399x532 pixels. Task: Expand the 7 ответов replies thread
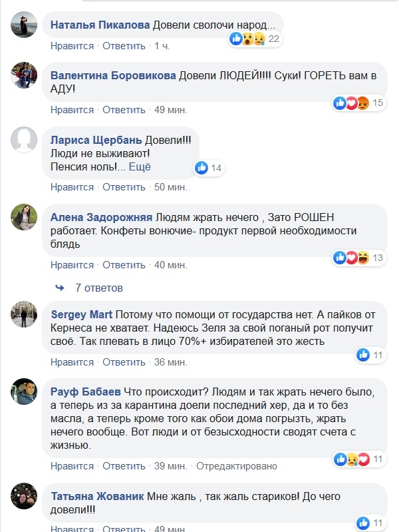(x=99, y=288)
